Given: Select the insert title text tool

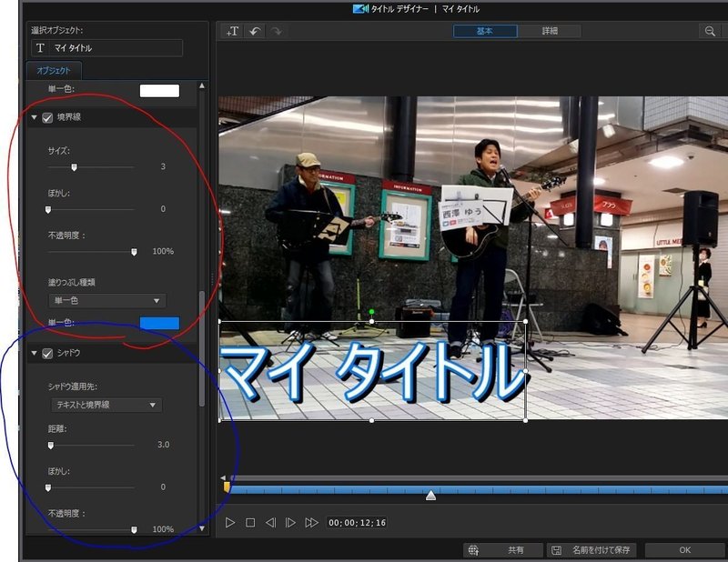Looking at the screenshot, I should click(x=232, y=32).
